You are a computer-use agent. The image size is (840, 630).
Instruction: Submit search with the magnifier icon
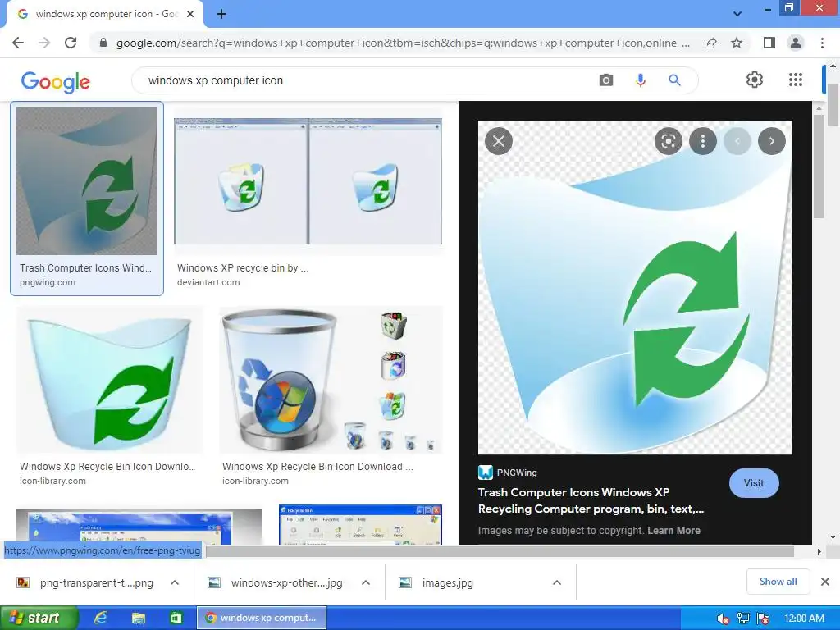click(x=675, y=80)
